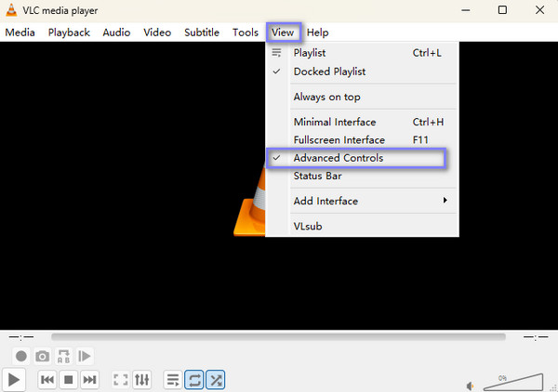Enable Fullscreen Interface

(x=363, y=139)
